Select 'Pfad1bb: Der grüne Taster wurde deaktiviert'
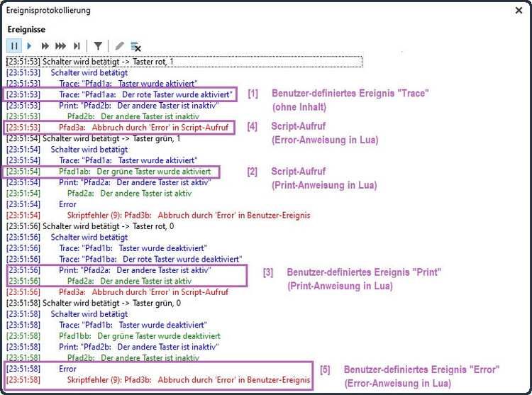The width and height of the screenshot is (532, 395). [x=113, y=335]
